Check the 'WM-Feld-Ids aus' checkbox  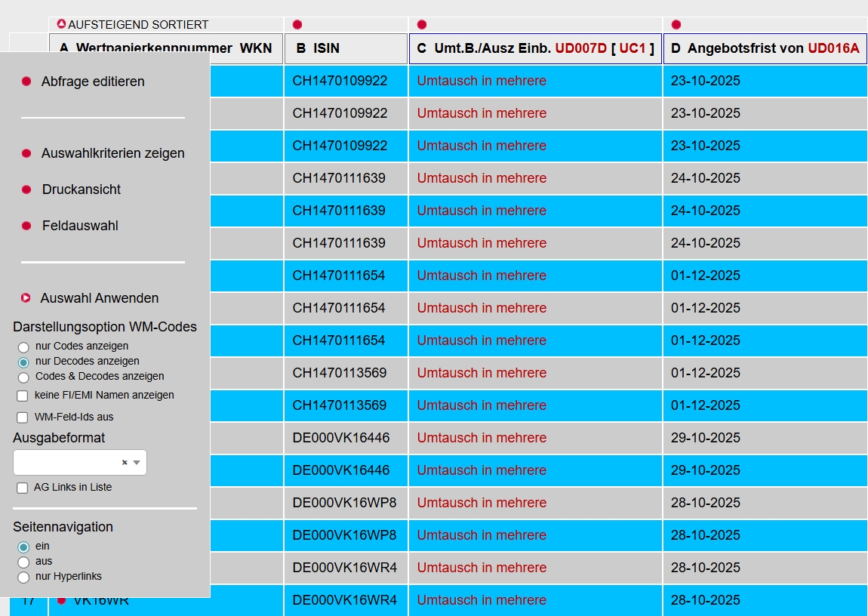(22, 417)
